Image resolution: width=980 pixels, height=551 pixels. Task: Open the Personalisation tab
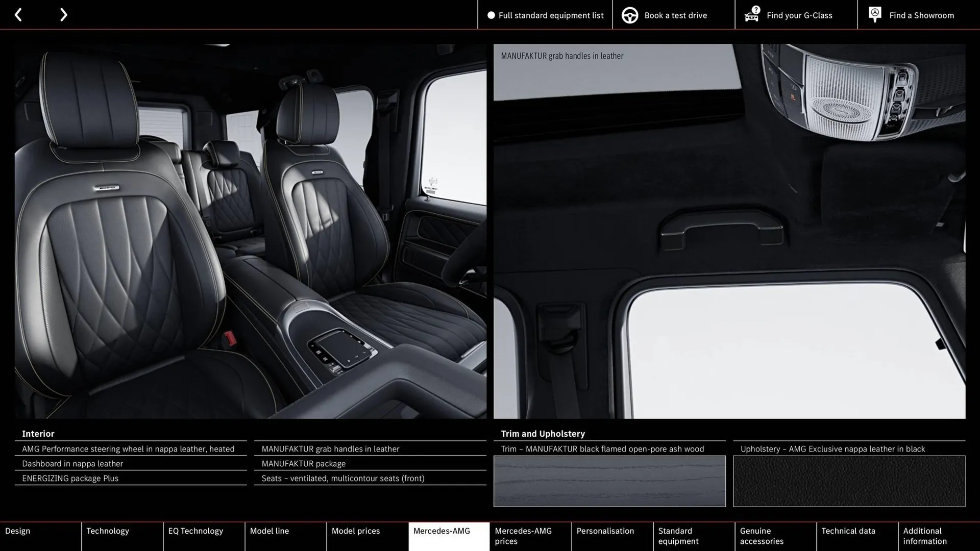[x=605, y=531]
